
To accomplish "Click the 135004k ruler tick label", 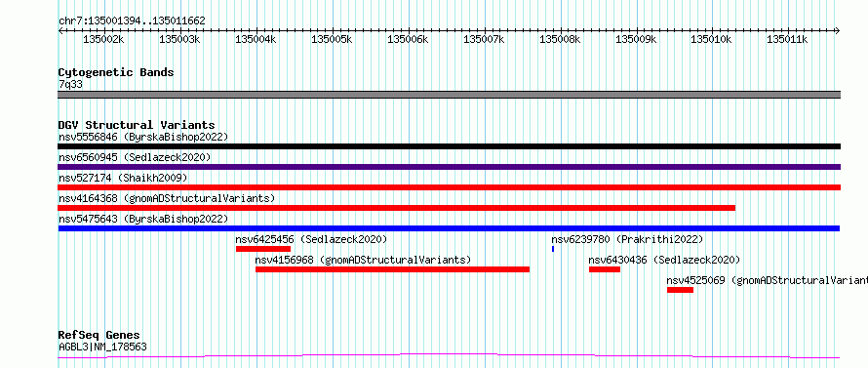I will click(x=256, y=39).
